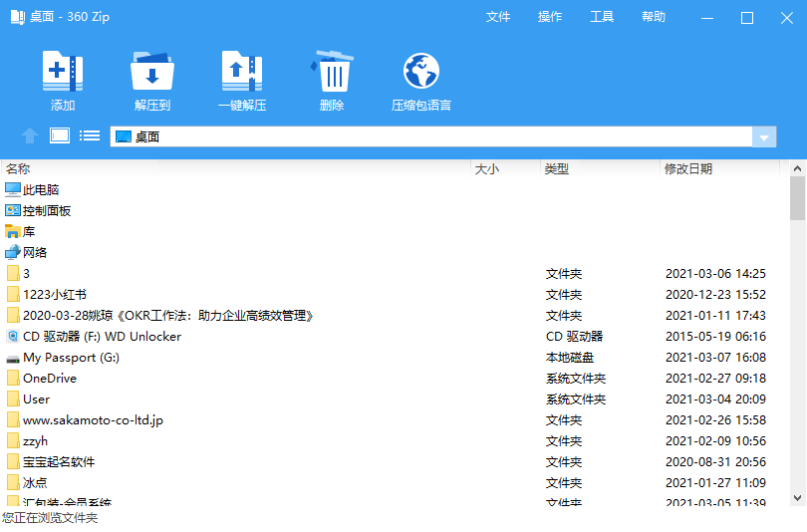Click the CD drive WD Unlocker icon
Screen dimensions: 807x532
[x=13, y=336]
